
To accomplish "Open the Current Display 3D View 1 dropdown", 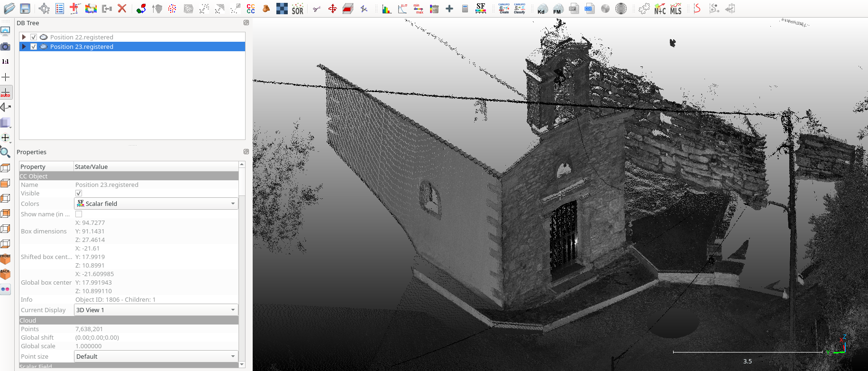I will 156,310.
